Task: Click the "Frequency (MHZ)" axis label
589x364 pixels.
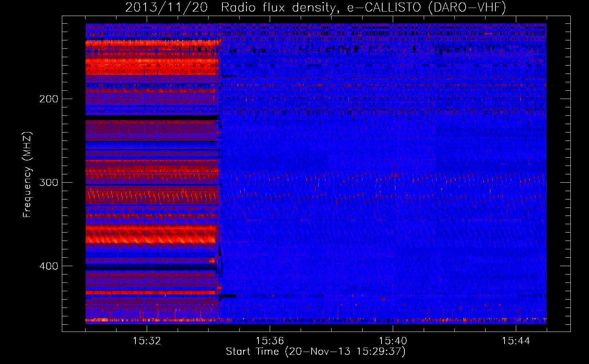Action: pos(27,175)
